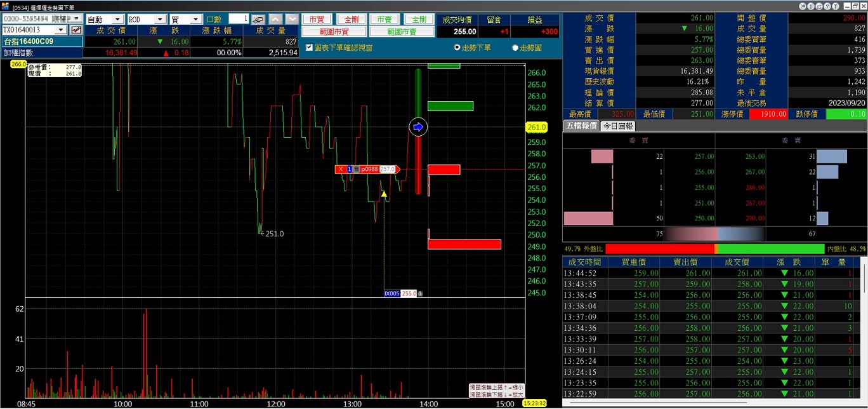Click the 口數 quantity input field

tap(238, 19)
